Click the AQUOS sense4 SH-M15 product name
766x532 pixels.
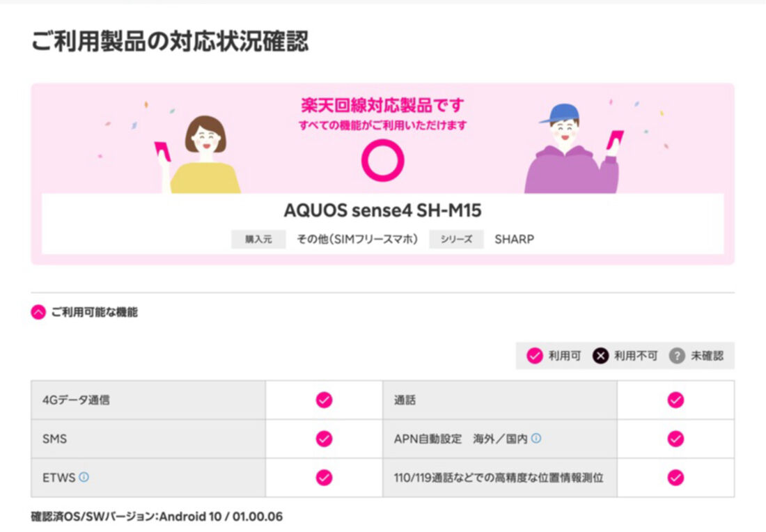(382, 210)
